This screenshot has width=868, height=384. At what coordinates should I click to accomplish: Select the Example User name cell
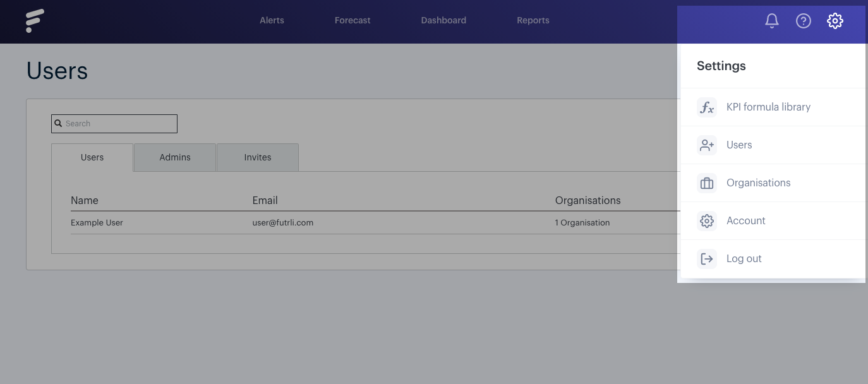pyautogui.click(x=97, y=222)
